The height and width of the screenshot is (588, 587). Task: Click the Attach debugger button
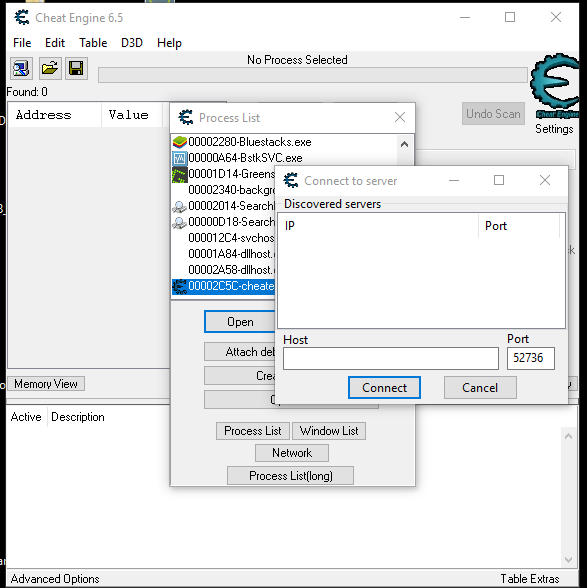(240, 352)
